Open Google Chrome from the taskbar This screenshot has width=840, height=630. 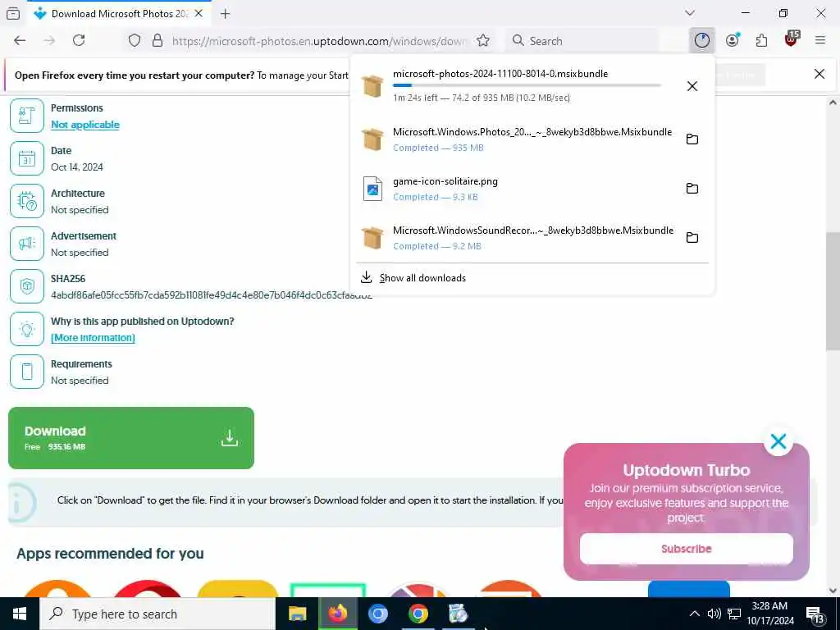pos(418,614)
